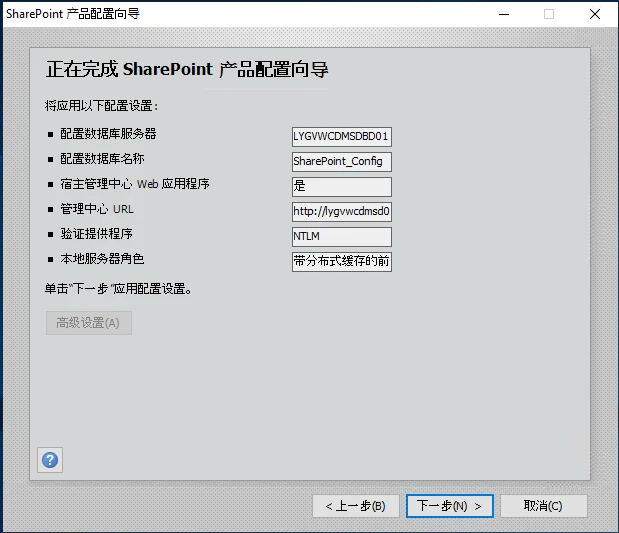This screenshot has width=619, height=533.
Task: Click the http://lygvwcdmsd0 URL field
Action: click(342, 212)
